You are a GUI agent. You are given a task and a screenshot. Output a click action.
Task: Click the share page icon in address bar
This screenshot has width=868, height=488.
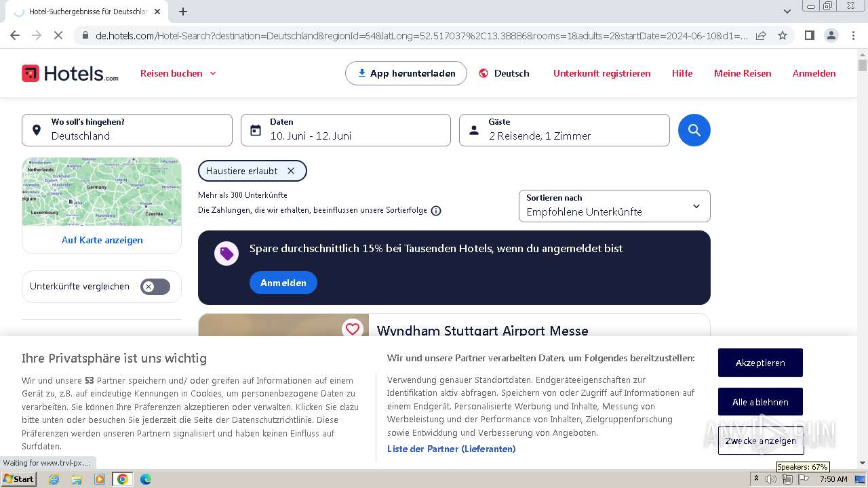tap(761, 35)
